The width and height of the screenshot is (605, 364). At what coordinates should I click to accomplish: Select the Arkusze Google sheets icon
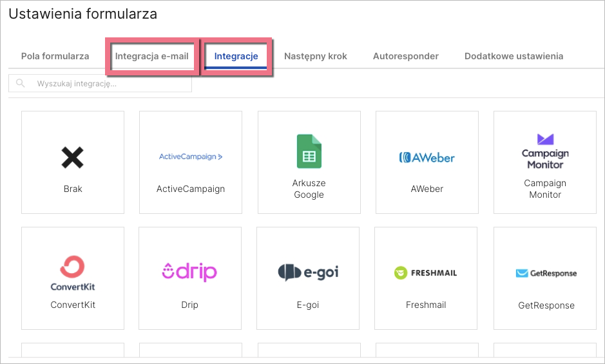(309, 151)
